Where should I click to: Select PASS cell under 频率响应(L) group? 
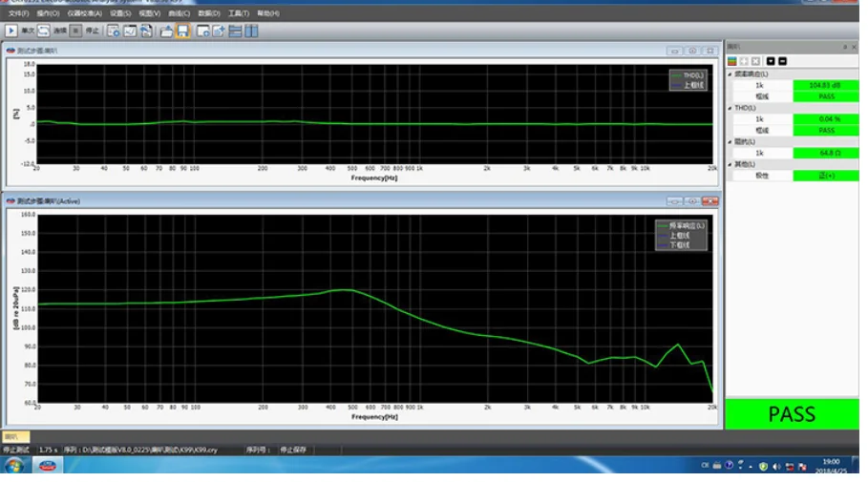coord(825,96)
